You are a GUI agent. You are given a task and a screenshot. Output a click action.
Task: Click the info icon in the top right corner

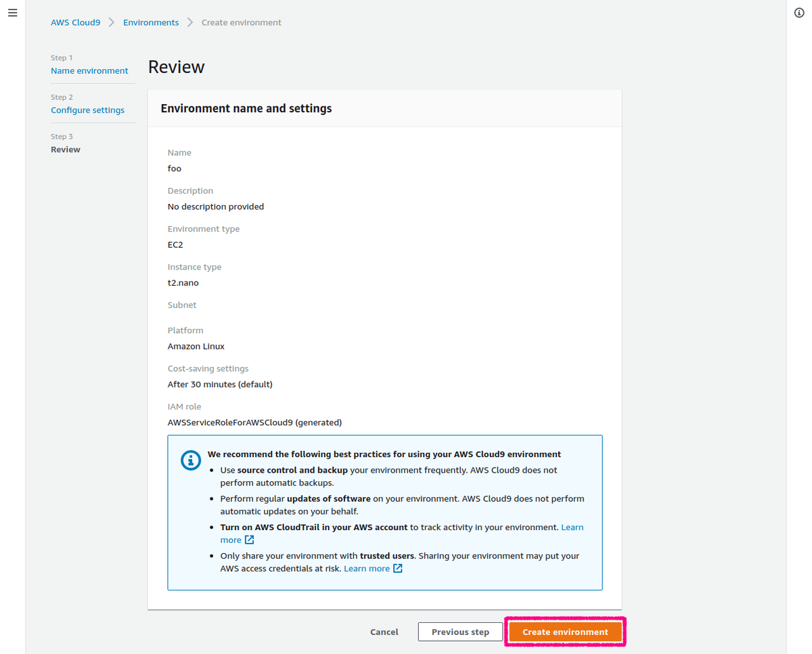(x=799, y=12)
